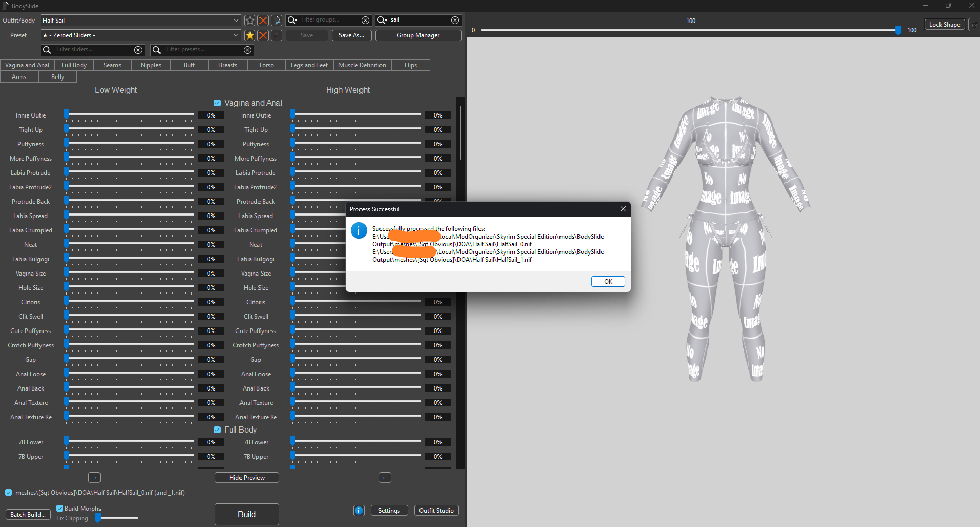Switch to the Breasts slider tab
The height and width of the screenshot is (527, 980).
[228, 65]
